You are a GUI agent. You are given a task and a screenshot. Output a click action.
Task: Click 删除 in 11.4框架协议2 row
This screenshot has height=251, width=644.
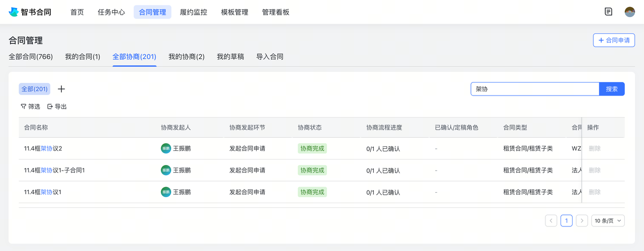(595, 148)
